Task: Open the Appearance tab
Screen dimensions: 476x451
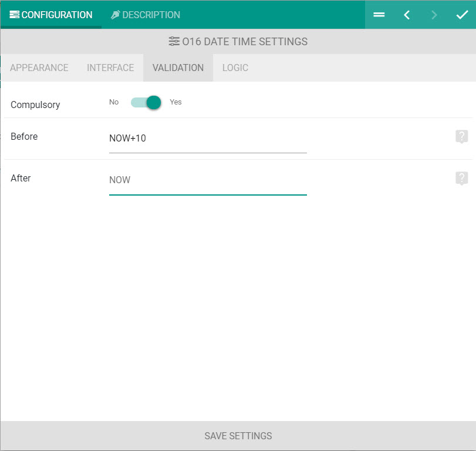Action: pyautogui.click(x=39, y=68)
